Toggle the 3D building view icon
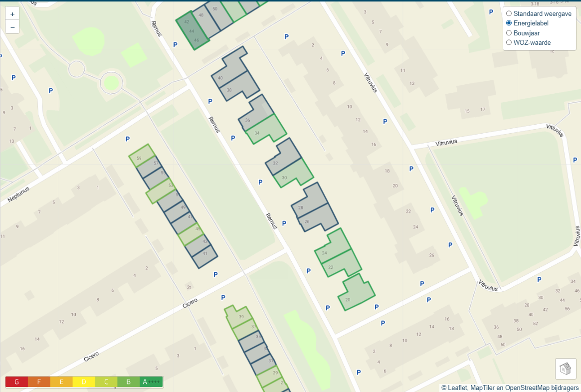 [566, 369]
